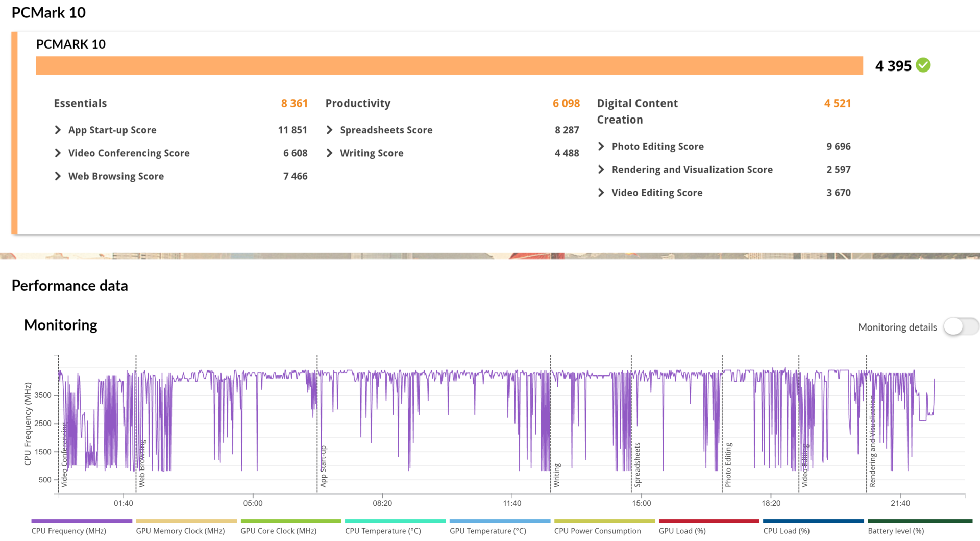Viewport: 980px width, 541px height.
Task: Click the Video Conferencing value 6 608
Action: point(296,153)
